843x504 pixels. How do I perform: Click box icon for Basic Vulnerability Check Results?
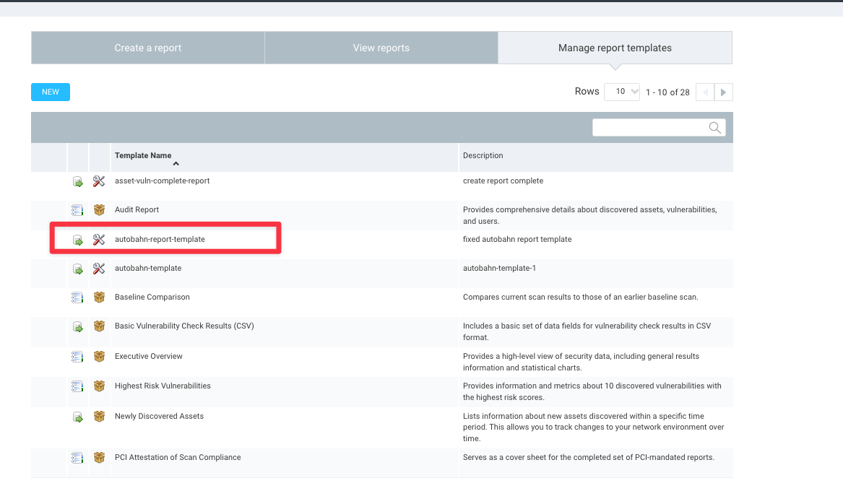(99, 326)
